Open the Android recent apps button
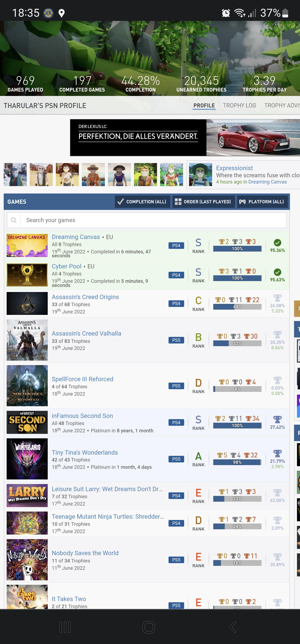Viewport: 300px width, 644px height. [x=65, y=627]
